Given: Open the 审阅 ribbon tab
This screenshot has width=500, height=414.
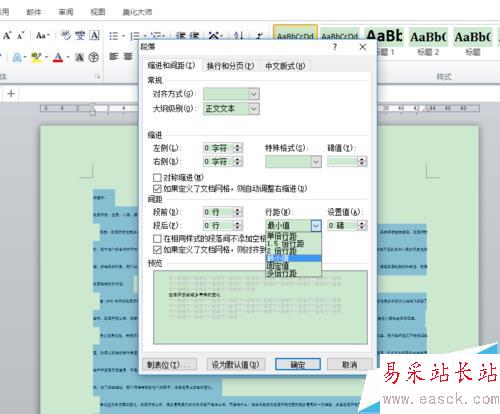Looking at the screenshot, I should (66, 12).
